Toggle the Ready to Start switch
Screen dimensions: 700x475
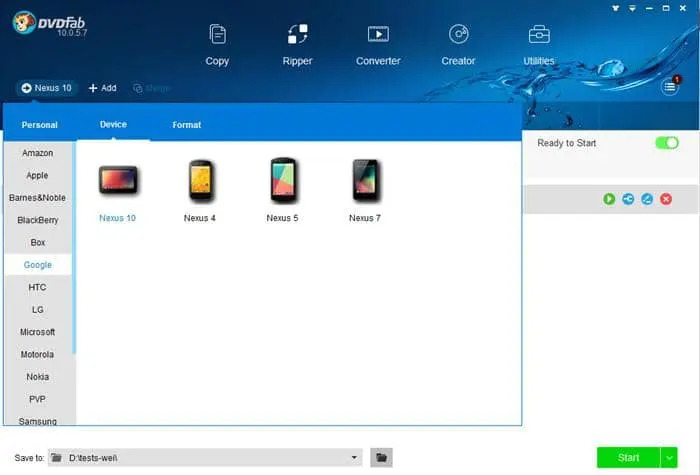pyautogui.click(x=667, y=143)
